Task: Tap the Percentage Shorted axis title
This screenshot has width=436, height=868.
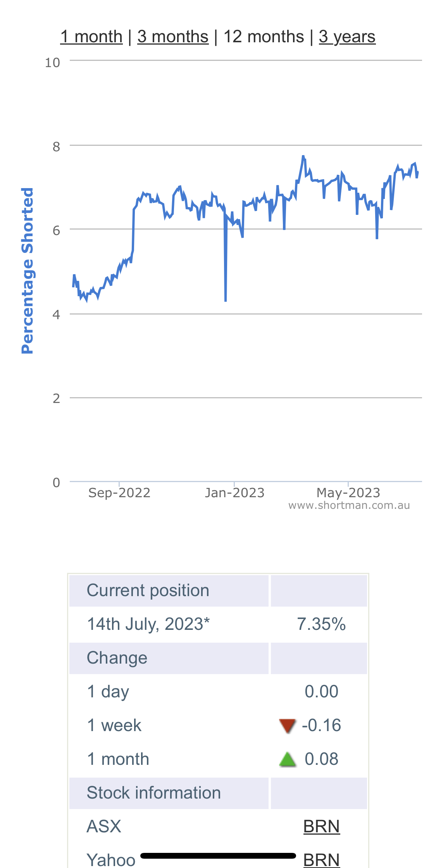Action: pos(27,271)
